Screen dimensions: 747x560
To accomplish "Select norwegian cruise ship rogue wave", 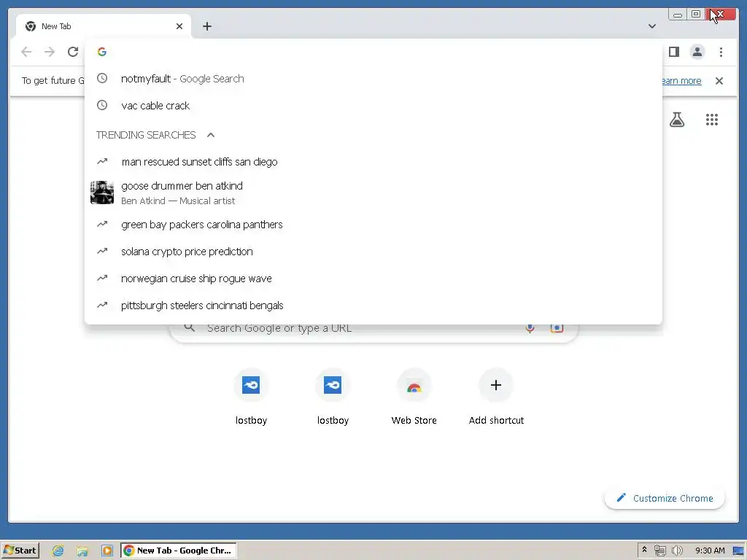I will tap(373, 278).
